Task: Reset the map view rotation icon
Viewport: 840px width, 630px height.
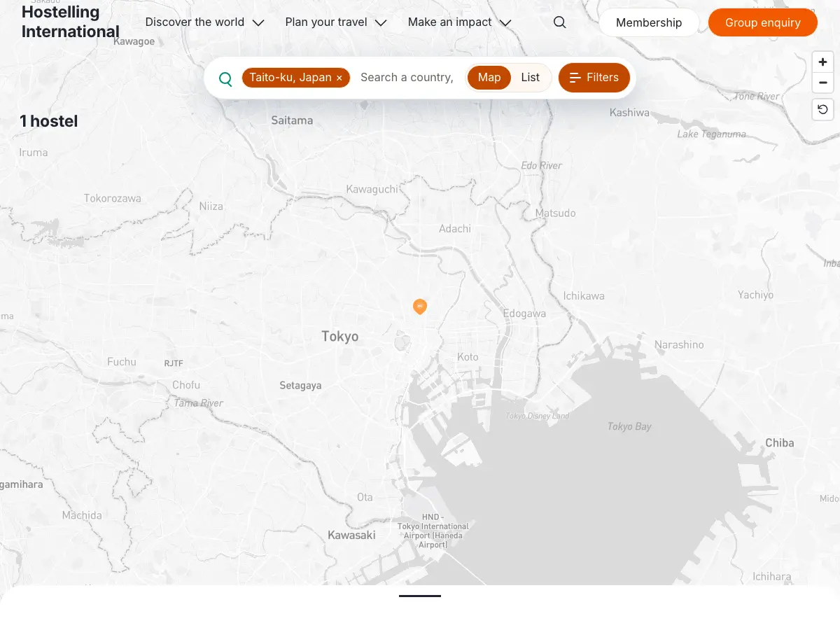Action: 822,109
